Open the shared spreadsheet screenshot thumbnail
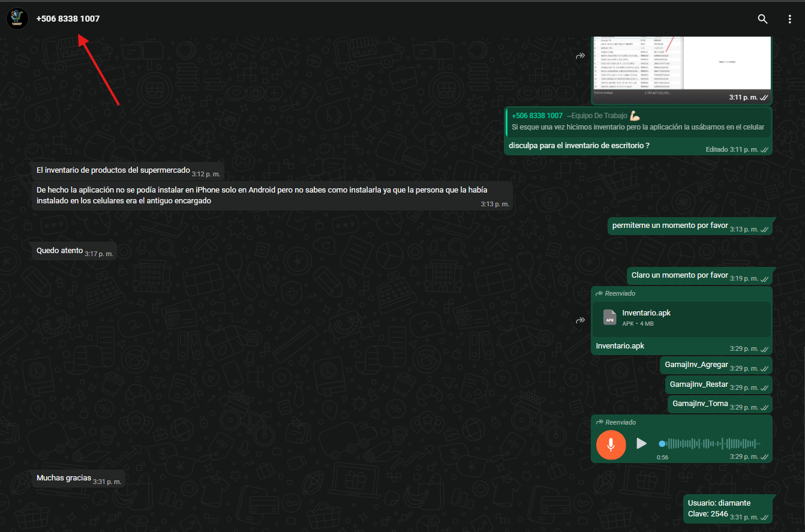Screen dimensions: 805x532 point(681,63)
